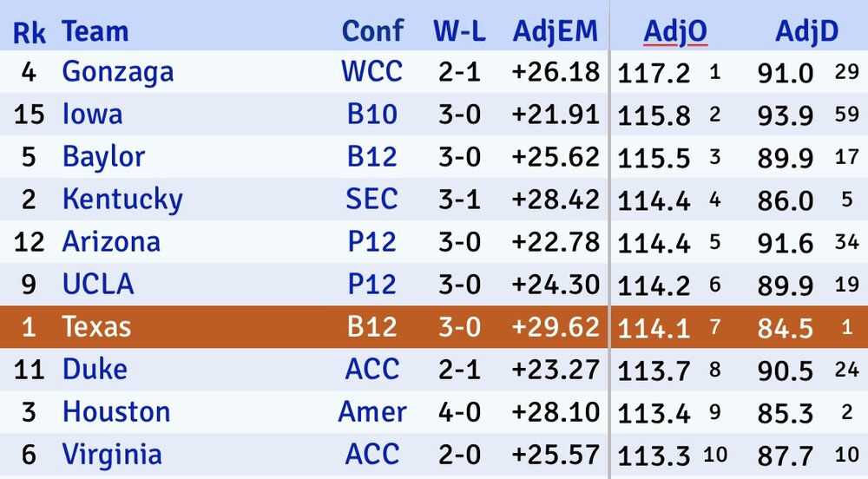Image resolution: width=868 pixels, height=479 pixels.
Task: Sort by the Conf column header
Action: point(372,32)
